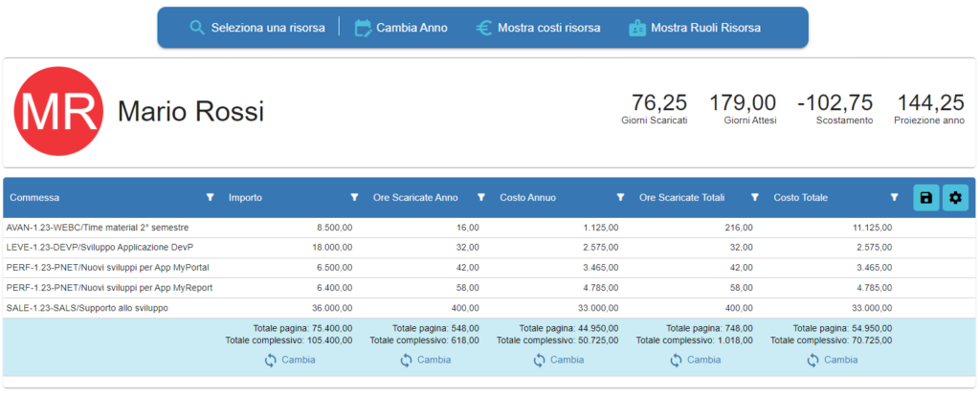Open the Ore Scaricate Totali filter funnel

click(755, 197)
